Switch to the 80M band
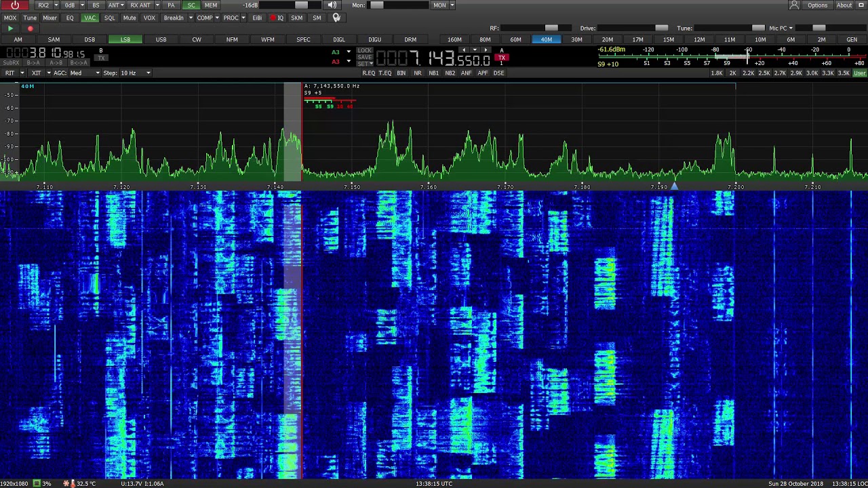868x488 pixels. point(485,39)
